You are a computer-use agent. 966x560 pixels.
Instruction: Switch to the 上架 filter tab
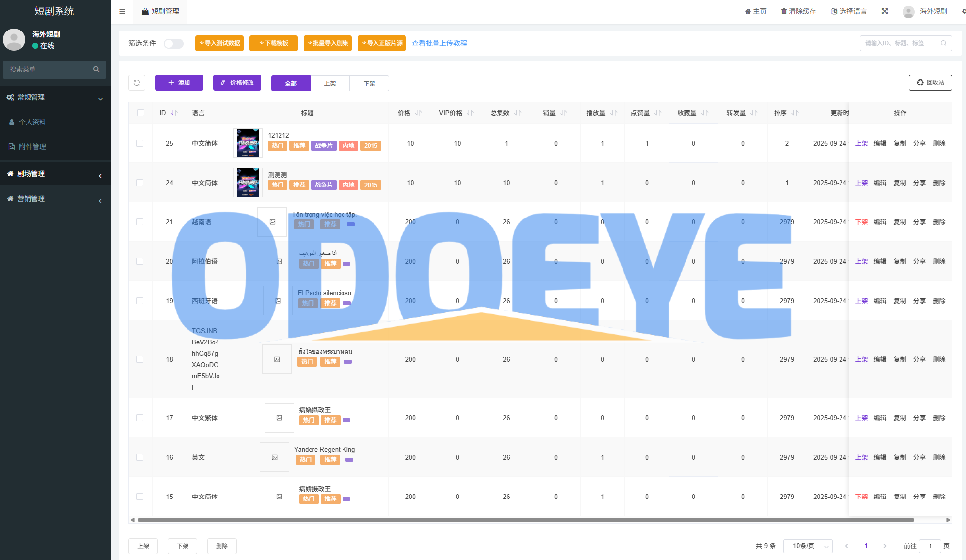click(x=330, y=83)
